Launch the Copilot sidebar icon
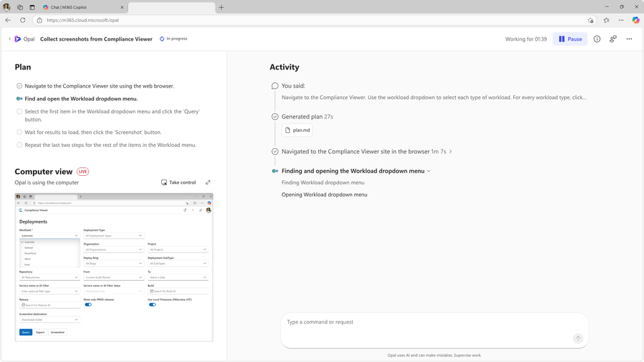Viewport: 644px width, 362px height. [x=636, y=20]
